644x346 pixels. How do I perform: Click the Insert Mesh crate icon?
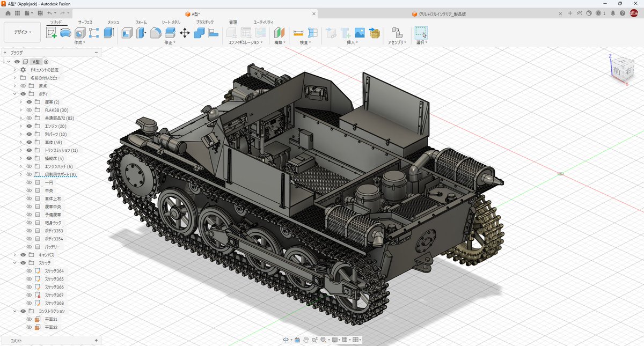[374, 33]
